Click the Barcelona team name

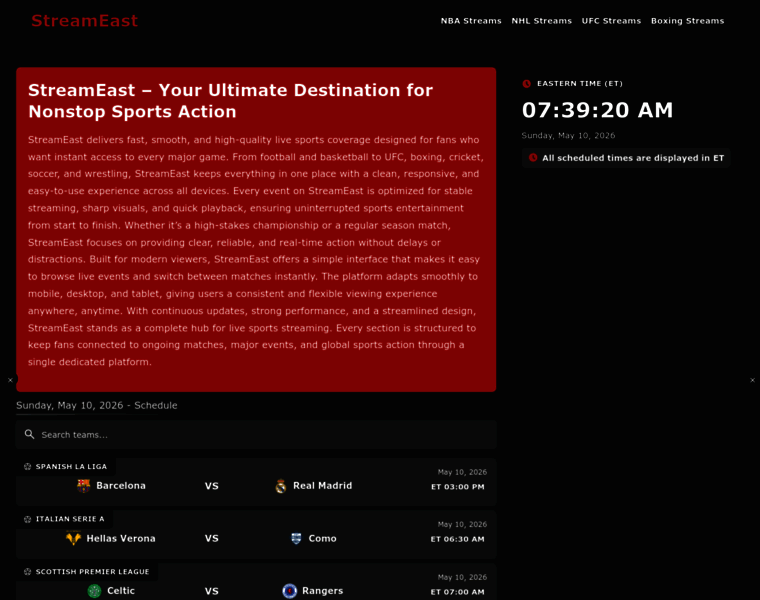pos(121,486)
